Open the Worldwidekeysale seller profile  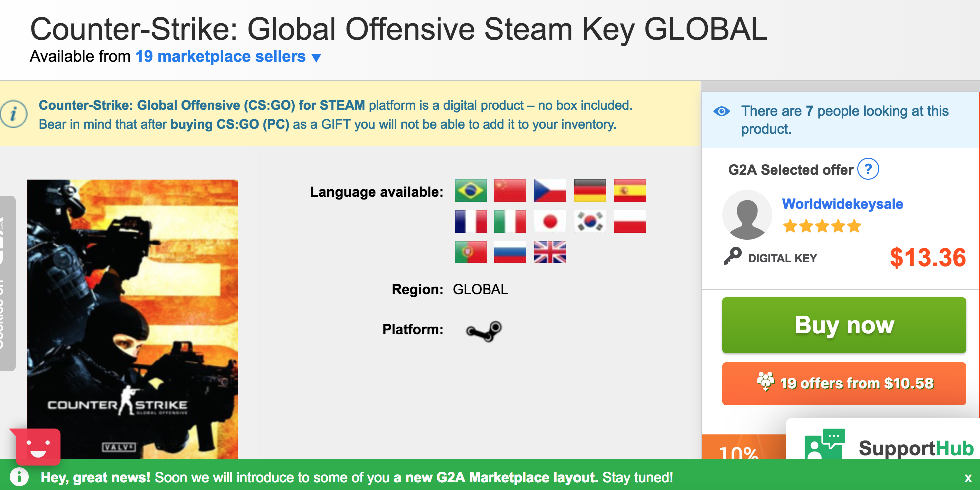[x=842, y=204]
